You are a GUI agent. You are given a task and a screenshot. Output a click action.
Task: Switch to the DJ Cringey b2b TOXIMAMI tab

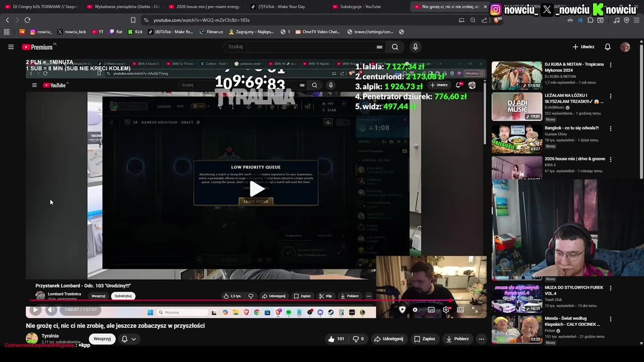41,7
